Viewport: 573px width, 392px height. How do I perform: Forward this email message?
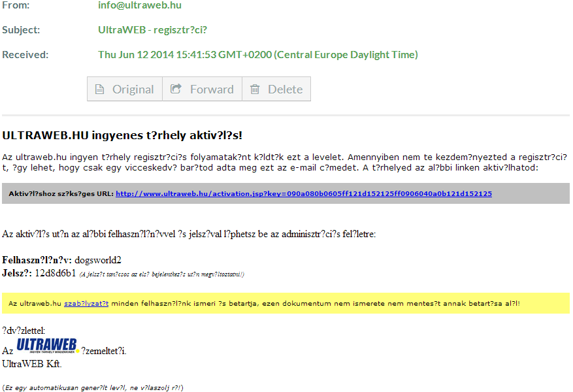(202, 89)
